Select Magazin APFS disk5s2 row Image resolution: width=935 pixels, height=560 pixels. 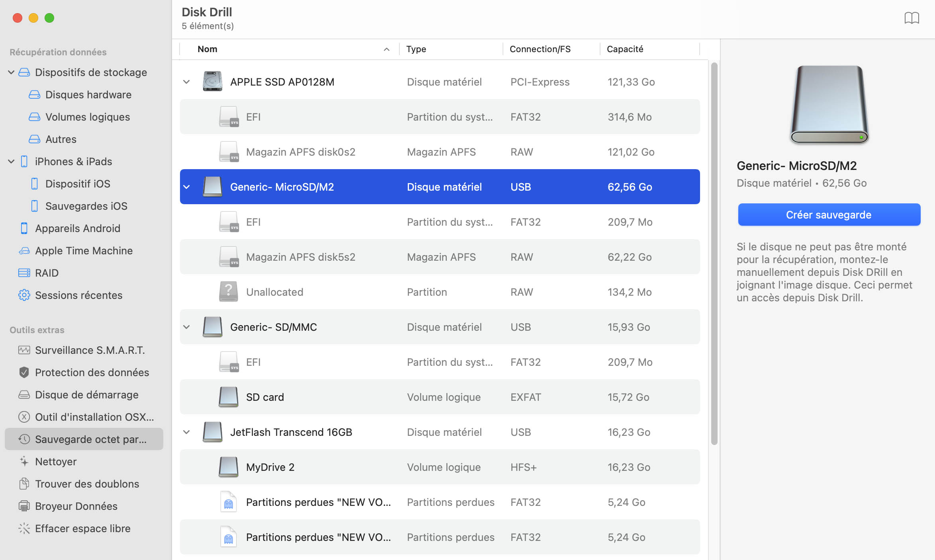point(440,257)
